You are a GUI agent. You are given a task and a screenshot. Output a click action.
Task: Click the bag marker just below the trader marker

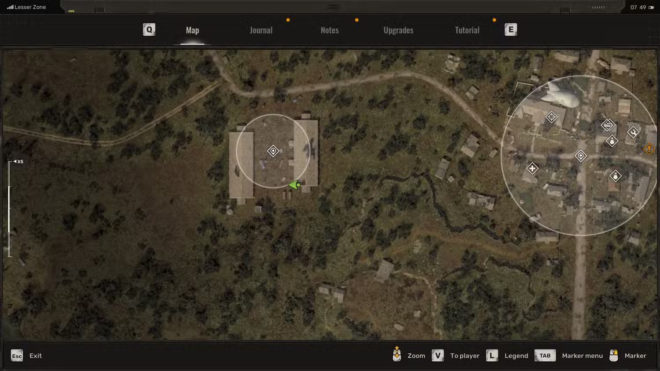pyautogui.click(x=612, y=141)
